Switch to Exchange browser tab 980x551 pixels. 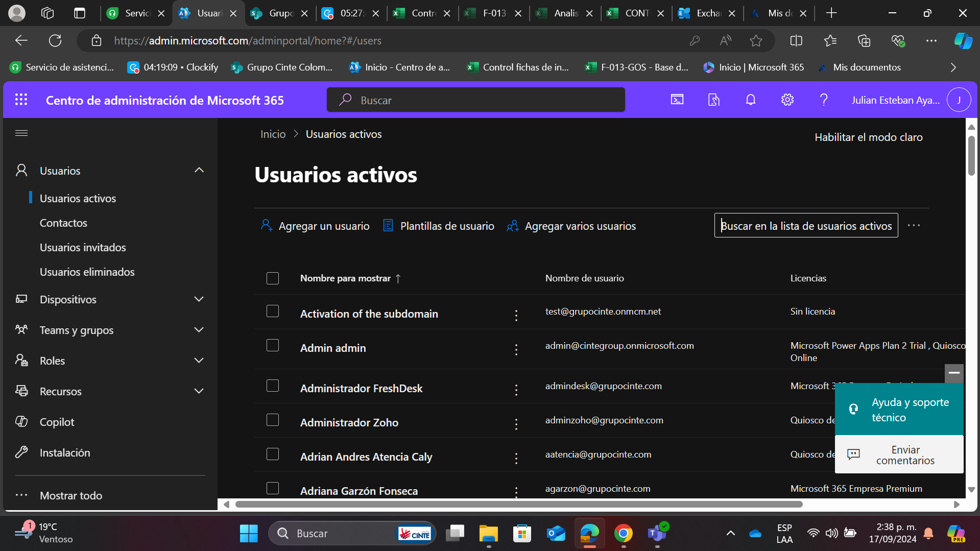pyautogui.click(x=707, y=13)
